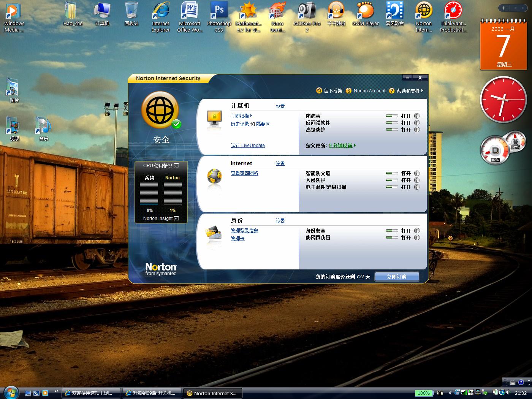Screen dimensions: 532x399
Task: Open the Photoshop CS3 desktop shortcut
Action: pyautogui.click(x=219, y=17)
